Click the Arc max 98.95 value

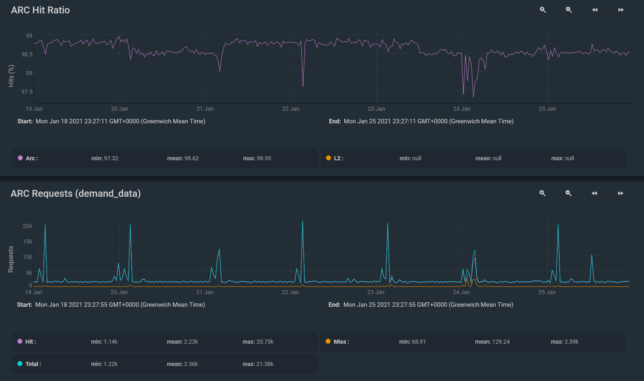tap(257, 158)
